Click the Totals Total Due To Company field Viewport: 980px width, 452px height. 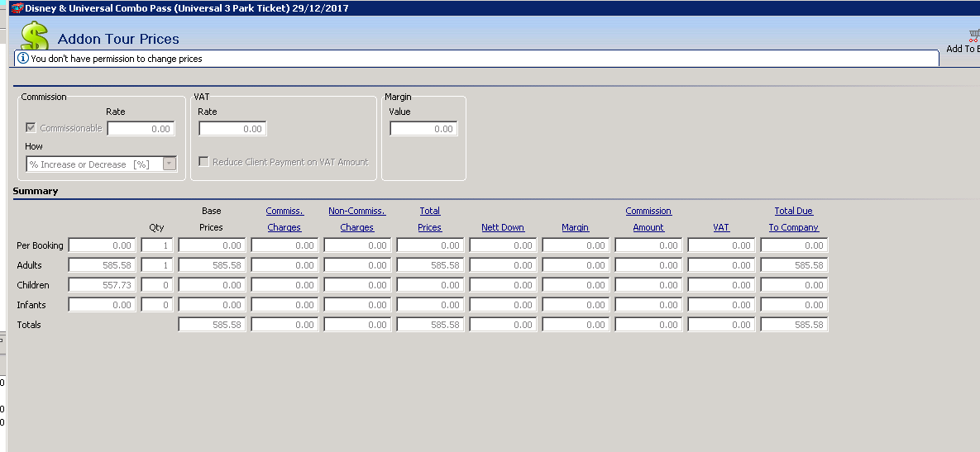[x=795, y=325]
